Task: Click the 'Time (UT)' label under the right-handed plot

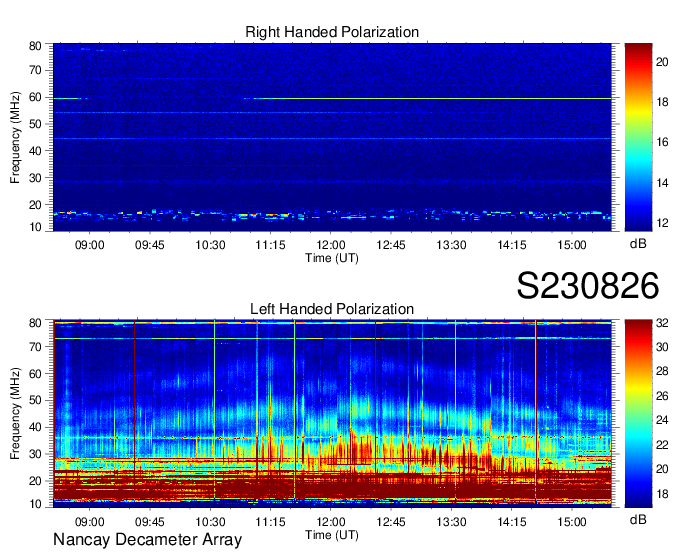Action: (x=332, y=258)
